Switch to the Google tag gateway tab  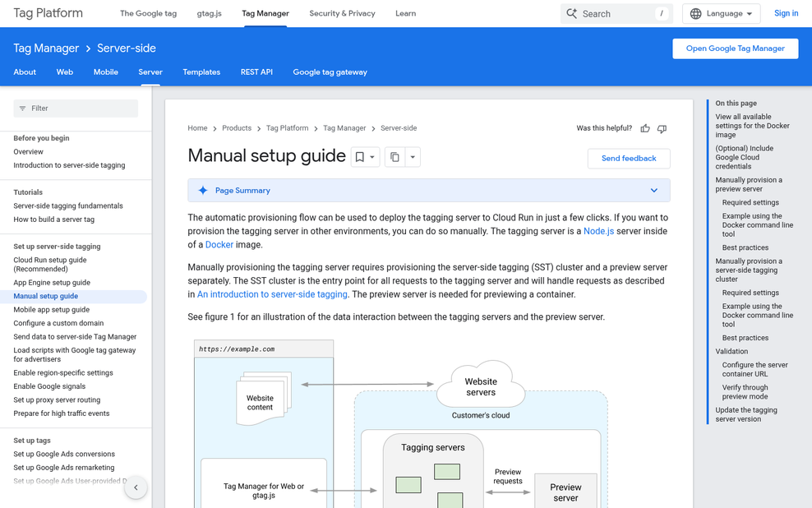(x=330, y=72)
